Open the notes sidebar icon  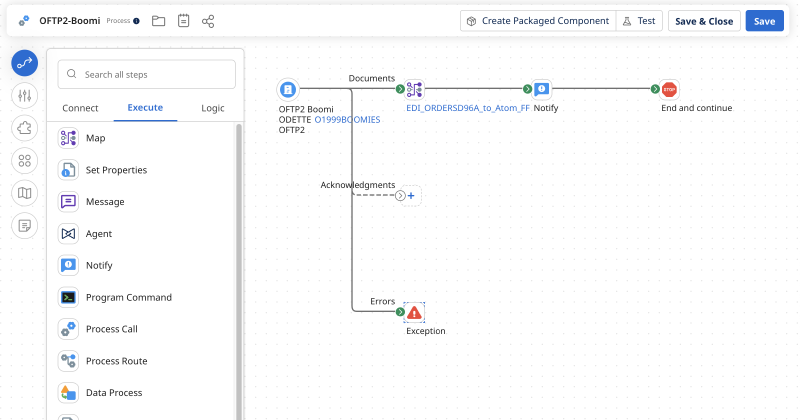(24, 226)
